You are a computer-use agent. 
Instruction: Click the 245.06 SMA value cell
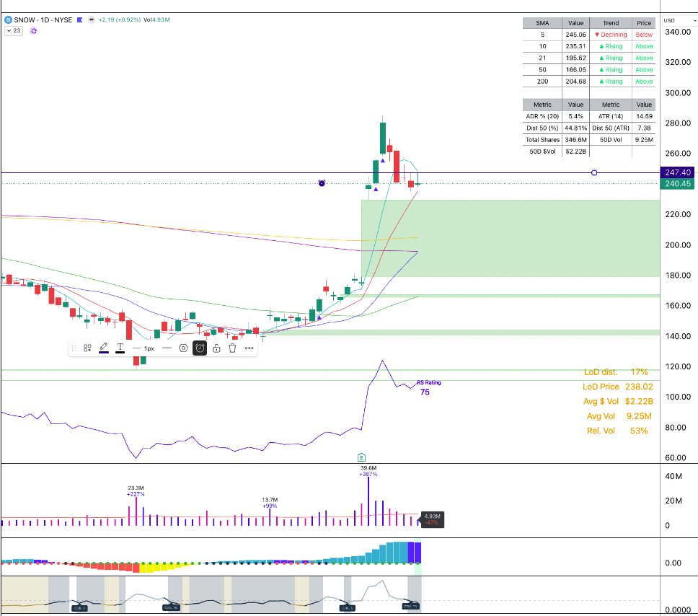[x=575, y=35]
